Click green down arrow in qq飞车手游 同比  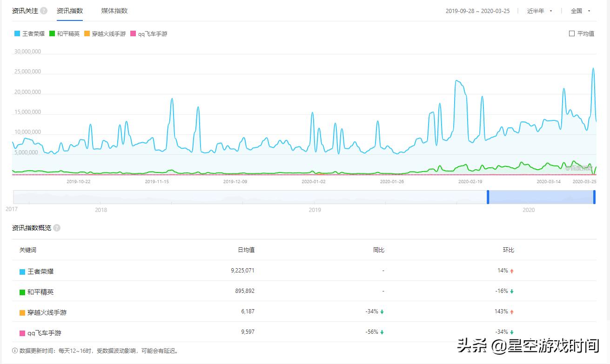point(382,332)
